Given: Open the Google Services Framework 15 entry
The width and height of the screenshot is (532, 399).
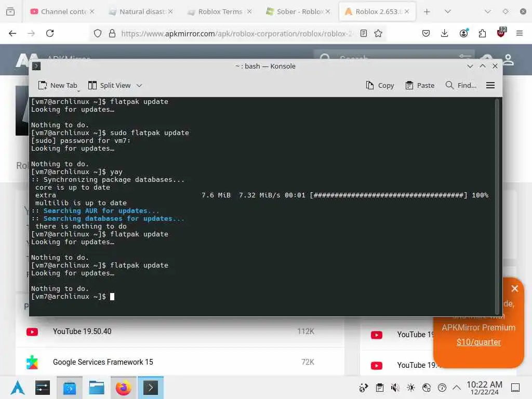Looking at the screenshot, I should coord(103,362).
